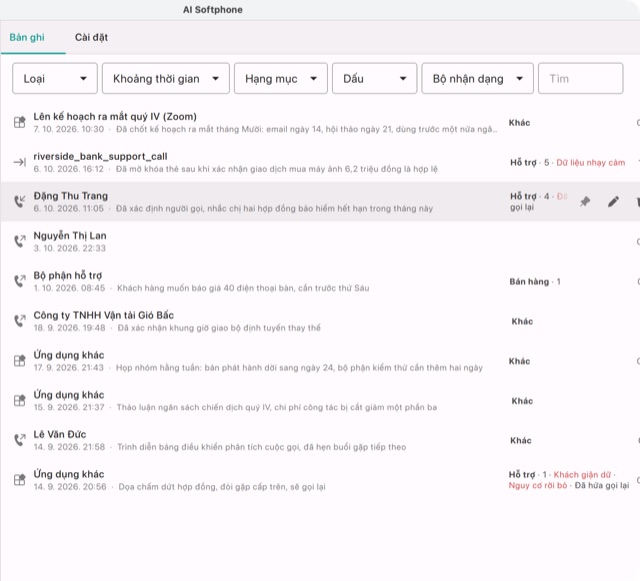Viewport: 640px width, 581px height.
Task: Focus the Tìm search field
Action: click(580, 78)
